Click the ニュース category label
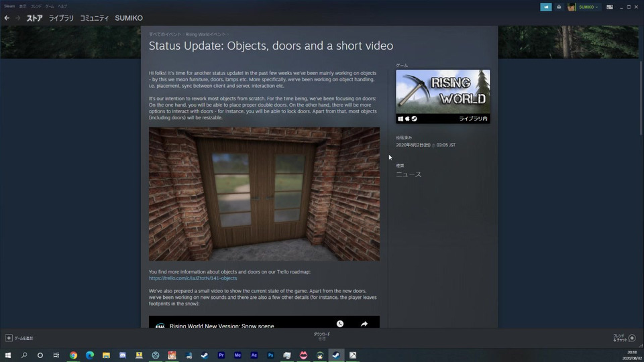 (409, 174)
